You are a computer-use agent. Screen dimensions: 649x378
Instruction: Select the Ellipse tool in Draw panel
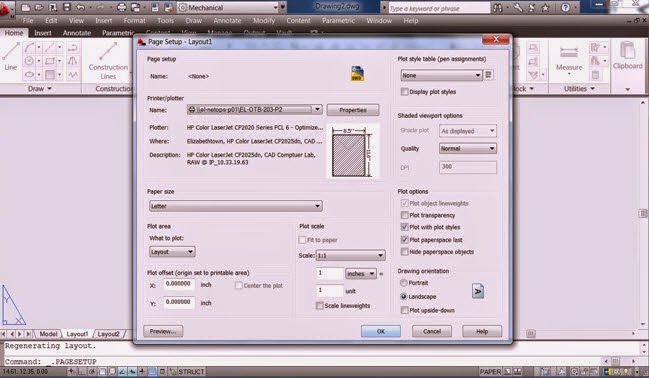29,75
